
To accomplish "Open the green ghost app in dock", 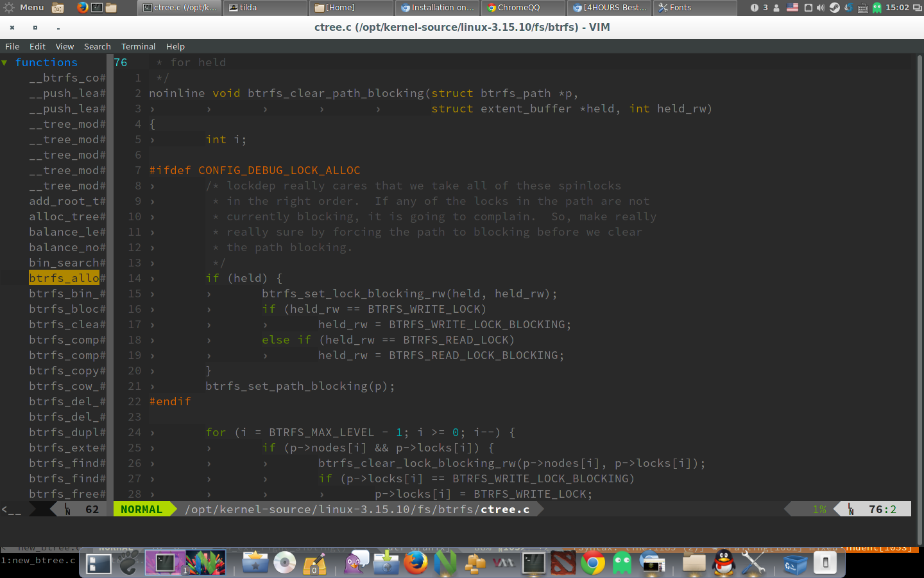I will coord(622,564).
